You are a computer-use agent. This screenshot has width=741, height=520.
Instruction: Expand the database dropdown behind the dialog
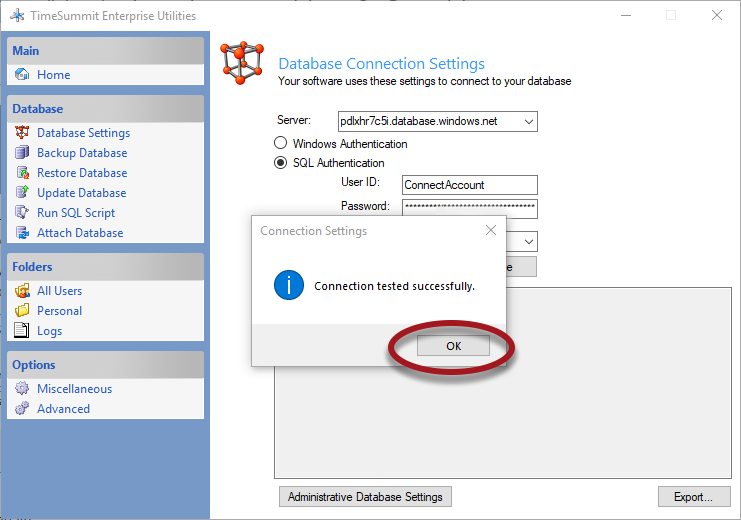[x=529, y=242]
